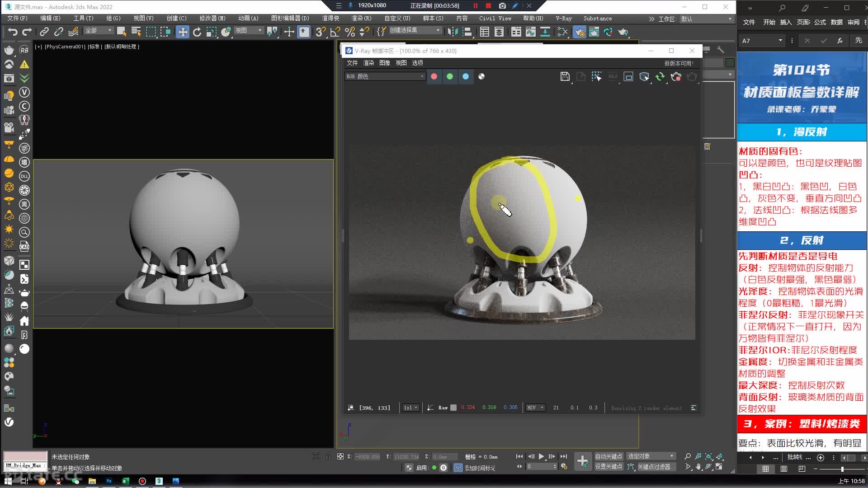
Task: Toggle the blue channel in frame buffer
Action: point(466,76)
